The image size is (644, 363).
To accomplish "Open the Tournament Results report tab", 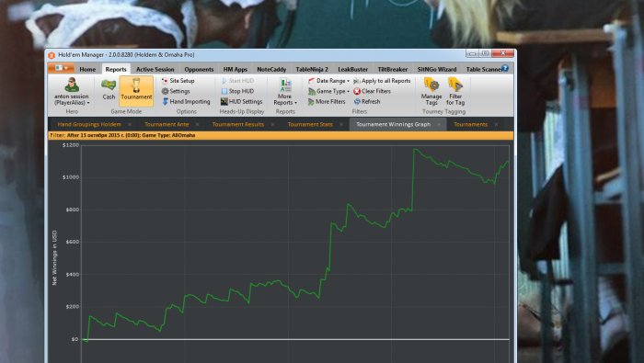I will pyautogui.click(x=237, y=124).
